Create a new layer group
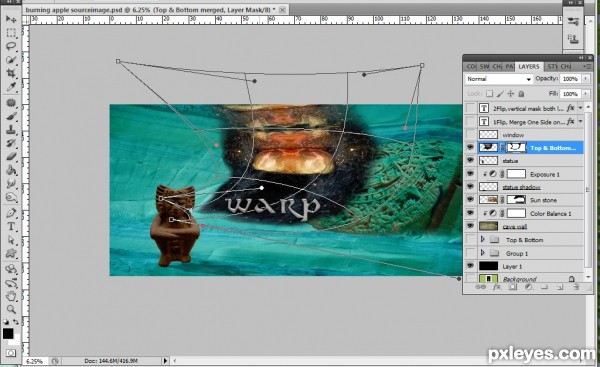600x367 pixels. coord(544,287)
